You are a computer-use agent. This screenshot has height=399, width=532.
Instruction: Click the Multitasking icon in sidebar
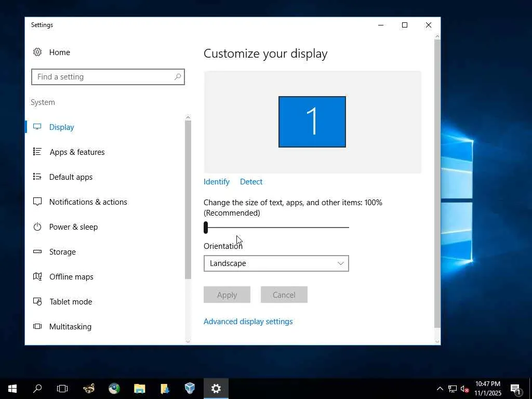coord(37,326)
